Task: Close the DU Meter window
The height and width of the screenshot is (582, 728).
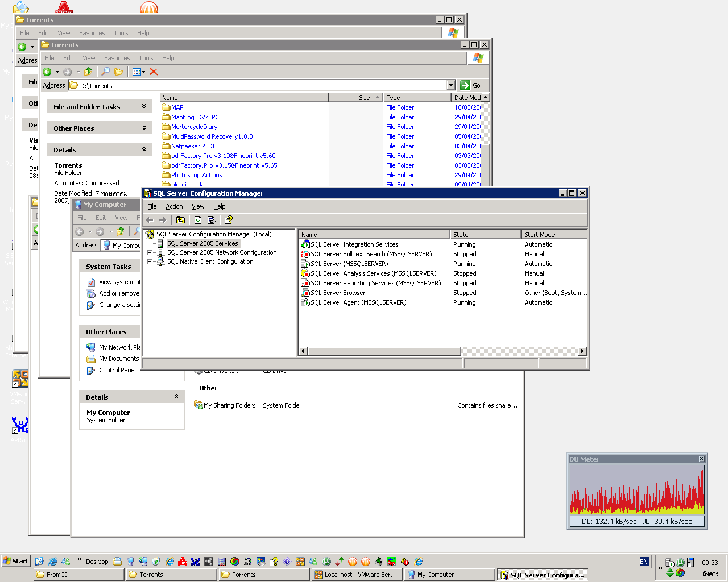Action: click(x=701, y=459)
